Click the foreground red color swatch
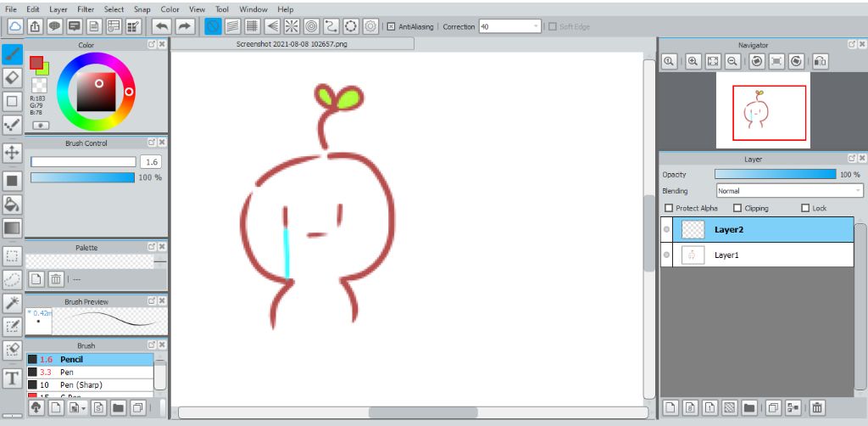868x426 pixels. click(36, 62)
